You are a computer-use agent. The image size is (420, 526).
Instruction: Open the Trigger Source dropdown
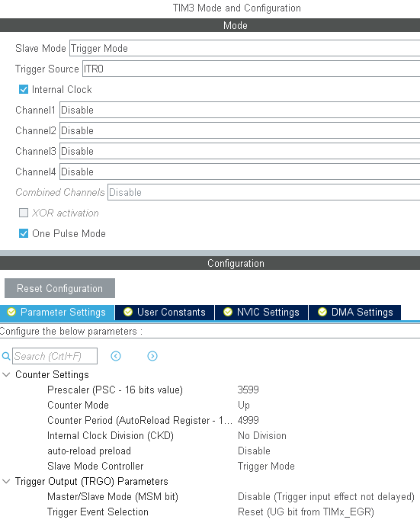coord(251,69)
